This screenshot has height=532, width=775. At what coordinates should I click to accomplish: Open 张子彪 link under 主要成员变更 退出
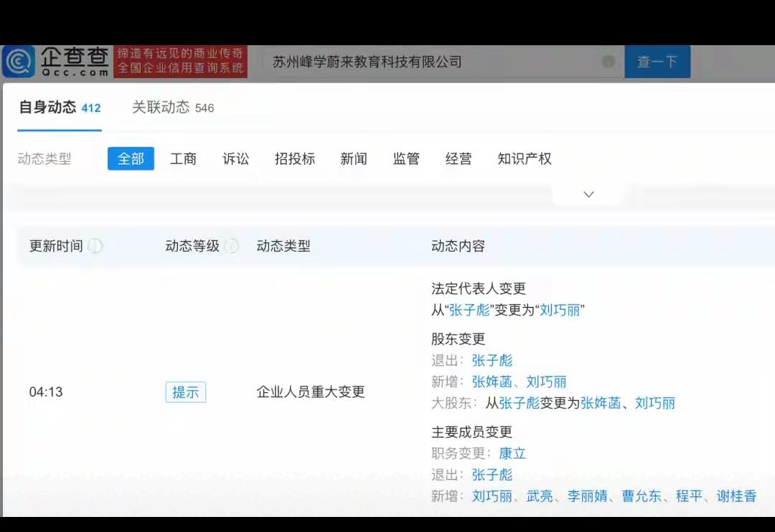point(492,474)
